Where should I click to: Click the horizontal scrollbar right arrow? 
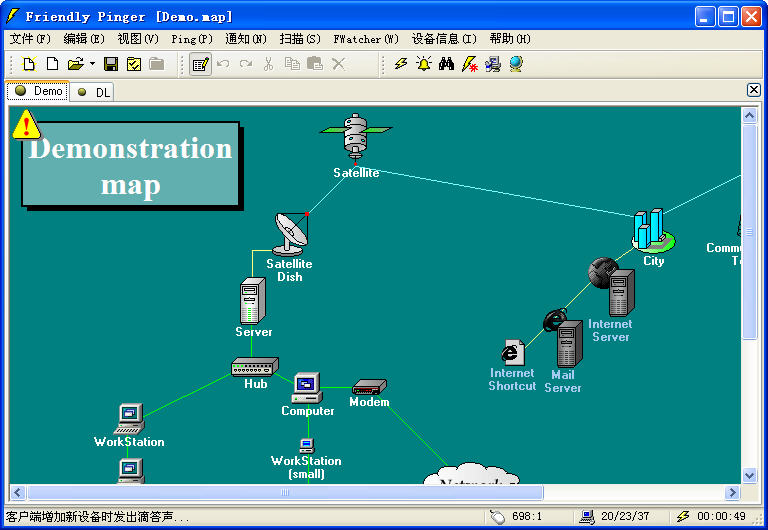pyautogui.click(x=732, y=493)
